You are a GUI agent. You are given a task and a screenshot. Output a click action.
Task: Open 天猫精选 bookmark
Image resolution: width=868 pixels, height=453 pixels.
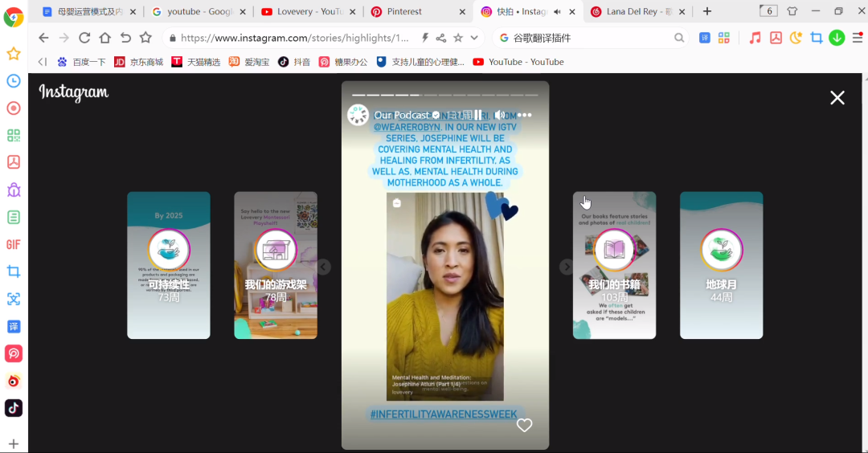(196, 62)
